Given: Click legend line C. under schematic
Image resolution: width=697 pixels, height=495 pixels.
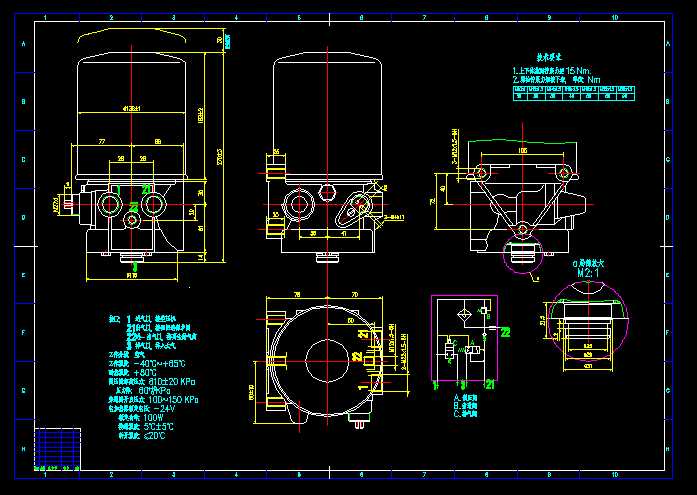Looking at the screenshot, I should coord(465,414).
